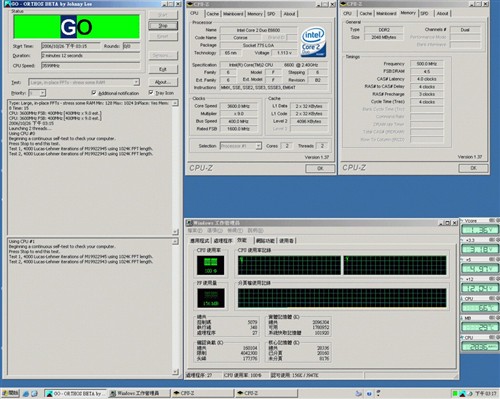Screen dimensions: 500x399
Task: Click scroll-down arrow of lower Orthos log
Action: (x=175, y=371)
